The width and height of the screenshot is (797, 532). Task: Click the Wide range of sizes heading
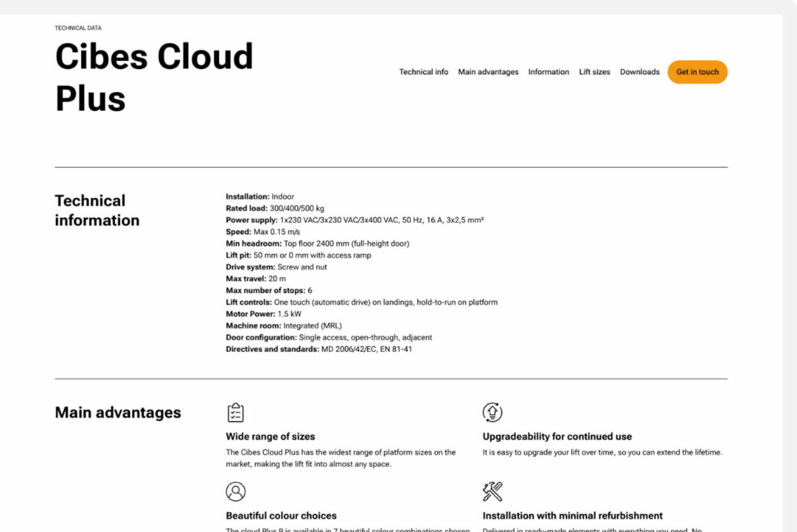[270, 436]
